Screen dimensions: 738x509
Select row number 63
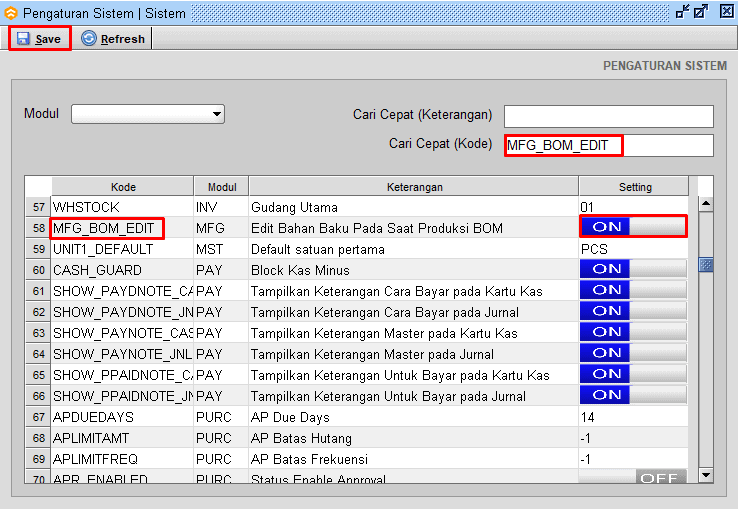pyautogui.click(x=39, y=333)
